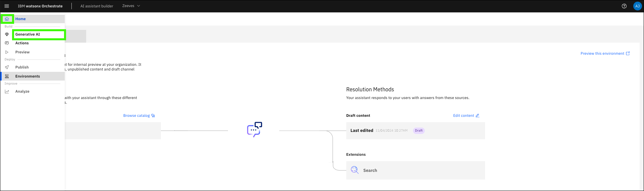Open the help question mark icon
644x191 pixels.
coord(624,6)
